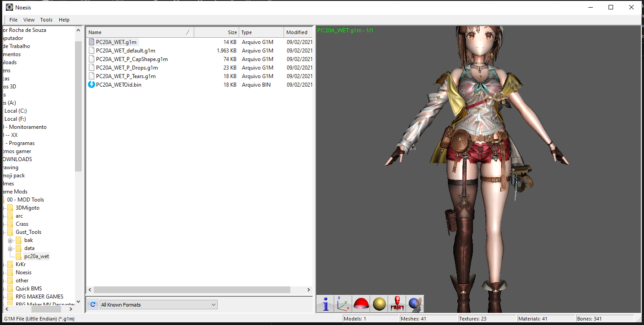
Task: Select the RPG MAKER GAMES folder
Action: pyautogui.click(x=39, y=297)
